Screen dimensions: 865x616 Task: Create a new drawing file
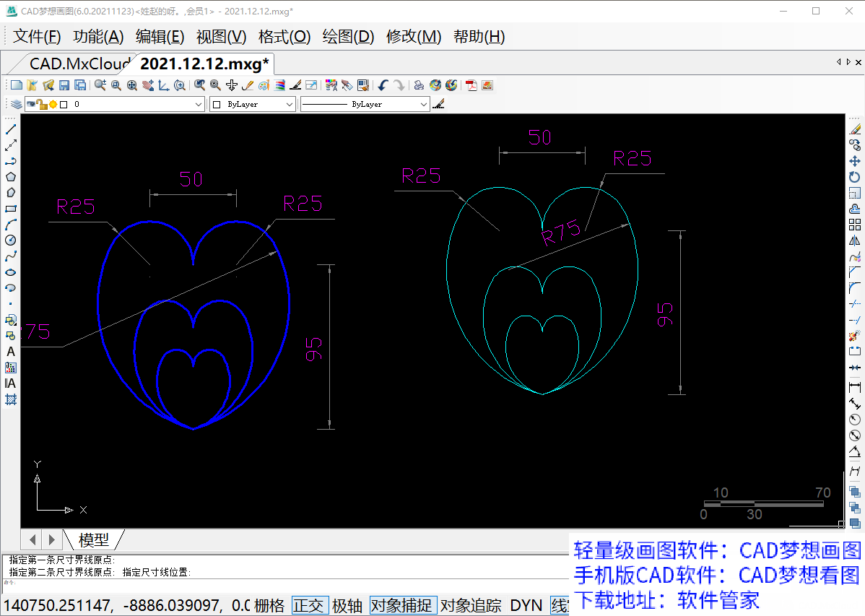point(17,85)
